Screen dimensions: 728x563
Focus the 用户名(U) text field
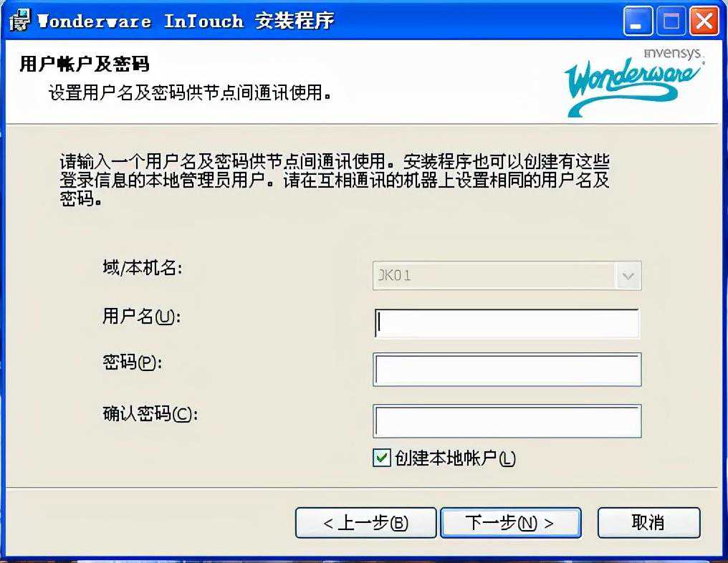click(x=507, y=324)
